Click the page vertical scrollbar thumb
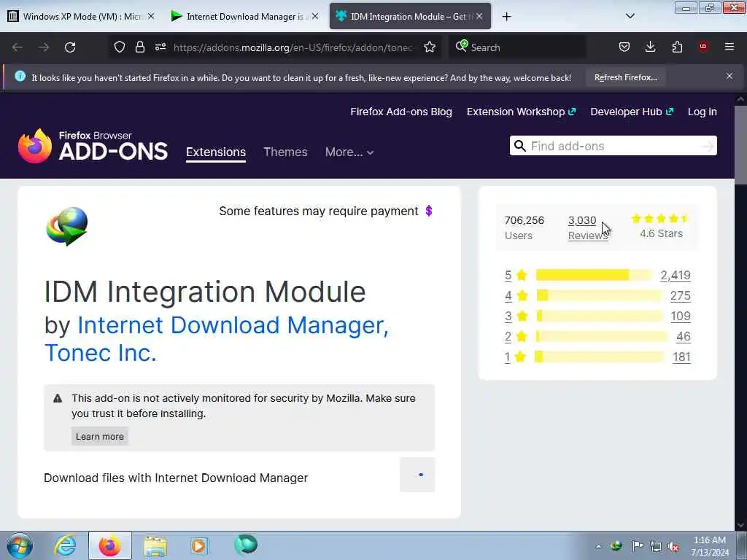This screenshot has width=747, height=560. click(740, 144)
